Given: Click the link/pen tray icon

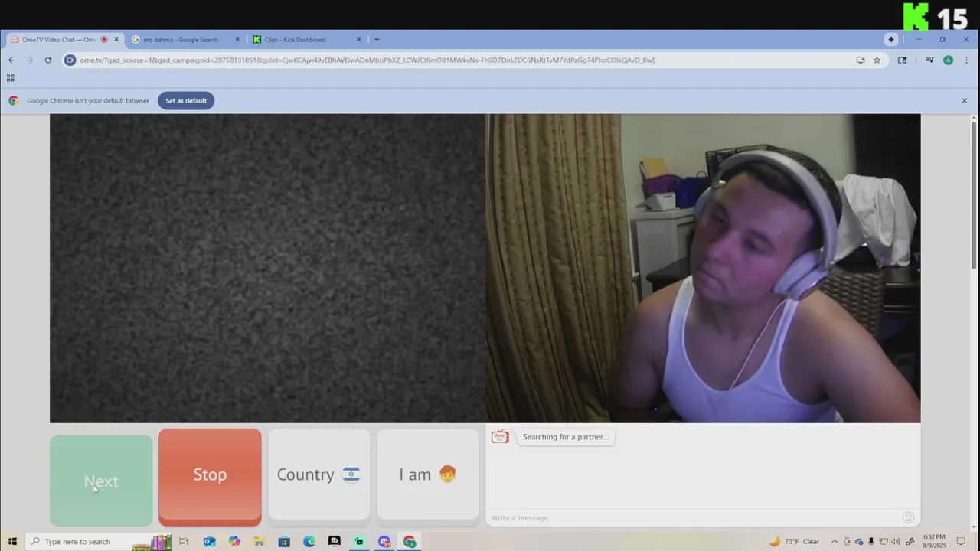Looking at the screenshot, I should point(910,542).
